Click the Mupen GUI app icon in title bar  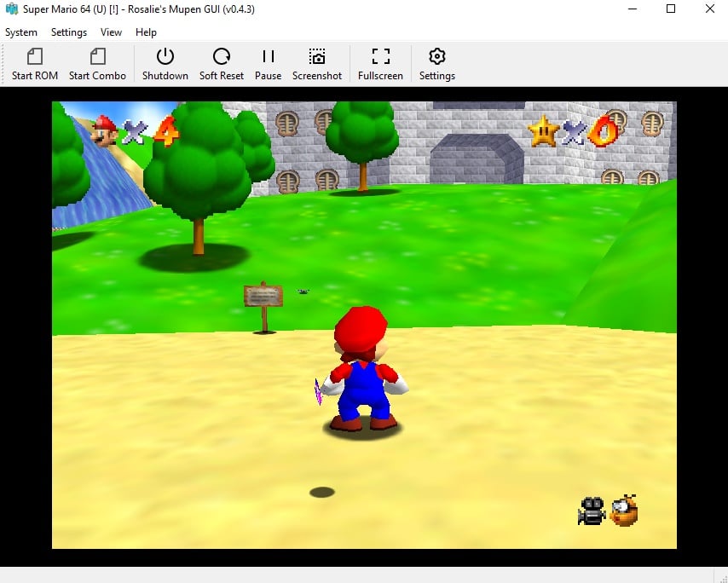[11, 9]
